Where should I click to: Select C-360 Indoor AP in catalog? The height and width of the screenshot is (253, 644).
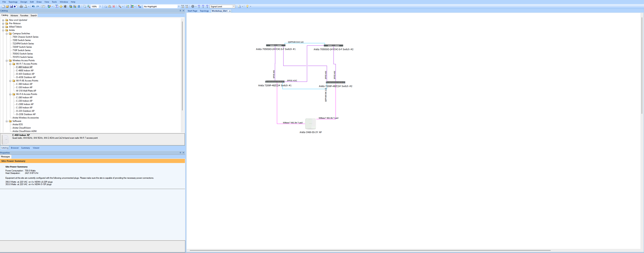(24, 84)
